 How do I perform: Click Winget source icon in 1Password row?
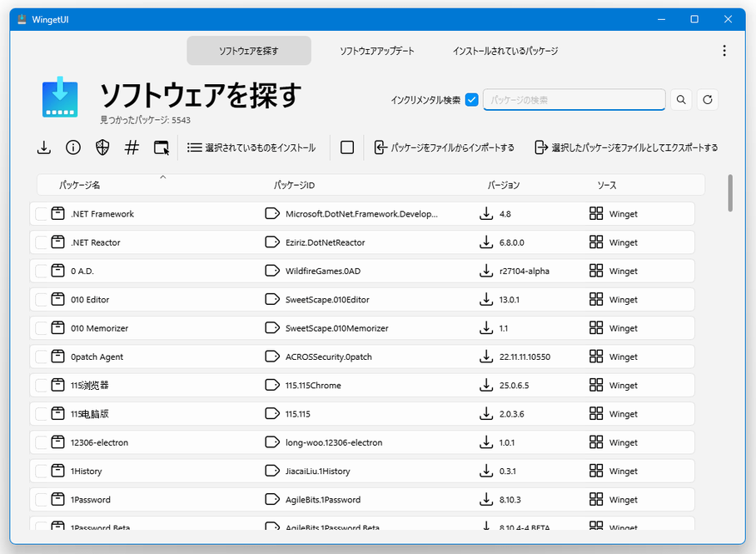click(x=596, y=499)
